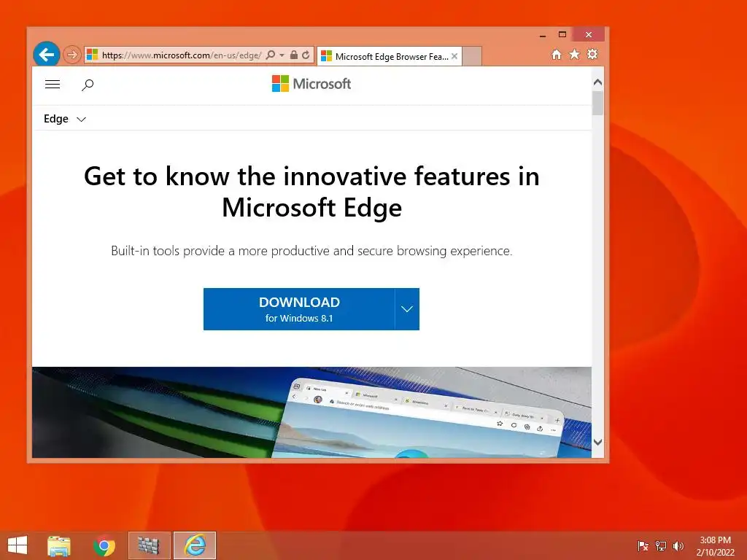Image resolution: width=747 pixels, height=560 pixels.
Task: Open the clock showing 3:08 PM
Action: pos(715,546)
